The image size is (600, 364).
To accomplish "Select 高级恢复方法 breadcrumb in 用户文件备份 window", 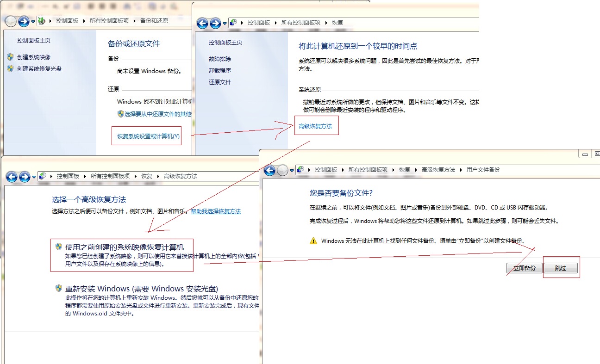I will pyautogui.click(x=438, y=170).
